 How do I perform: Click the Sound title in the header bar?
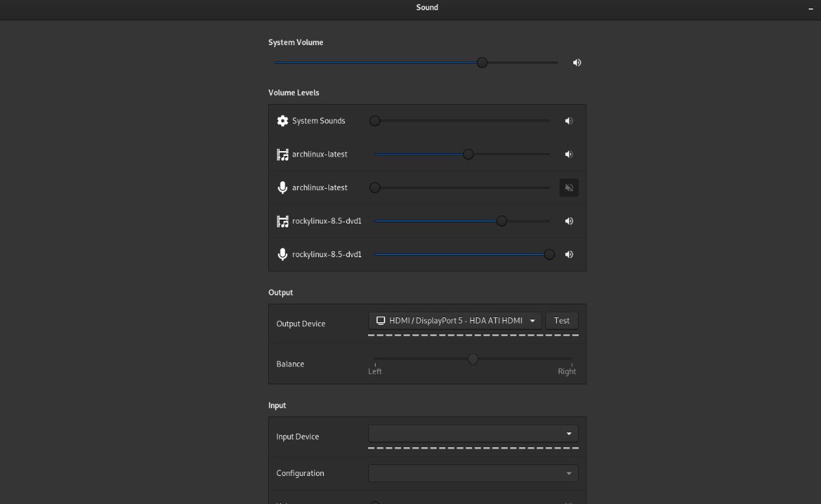click(x=427, y=8)
